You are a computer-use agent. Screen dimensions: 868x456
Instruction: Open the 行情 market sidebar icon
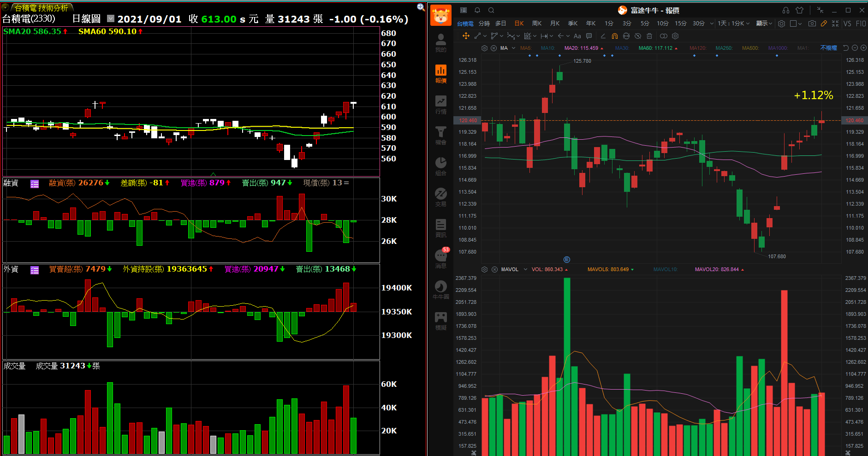441,105
